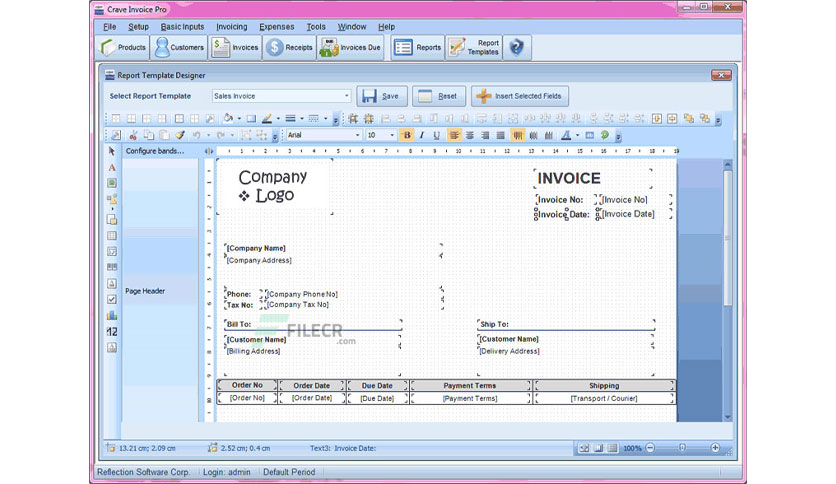Open the Arial font name dropdown
The height and width of the screenshot is (484, 836).
(x=357, y=135)
